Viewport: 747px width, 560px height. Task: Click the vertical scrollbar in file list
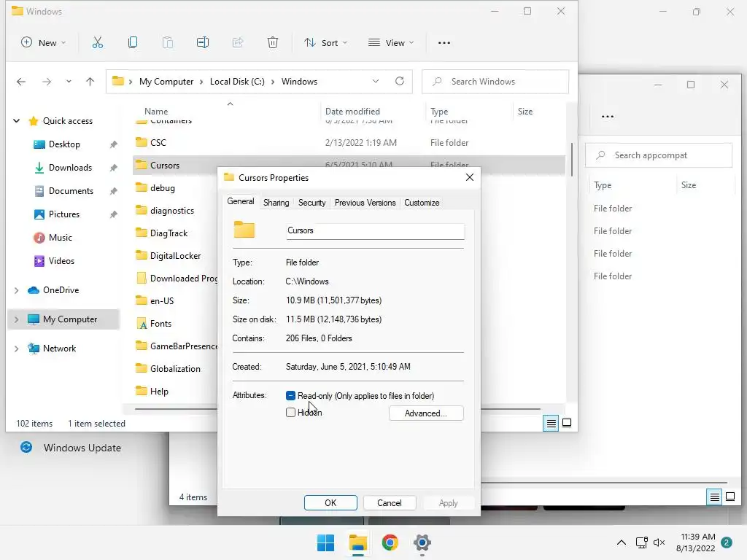(571, 160)
